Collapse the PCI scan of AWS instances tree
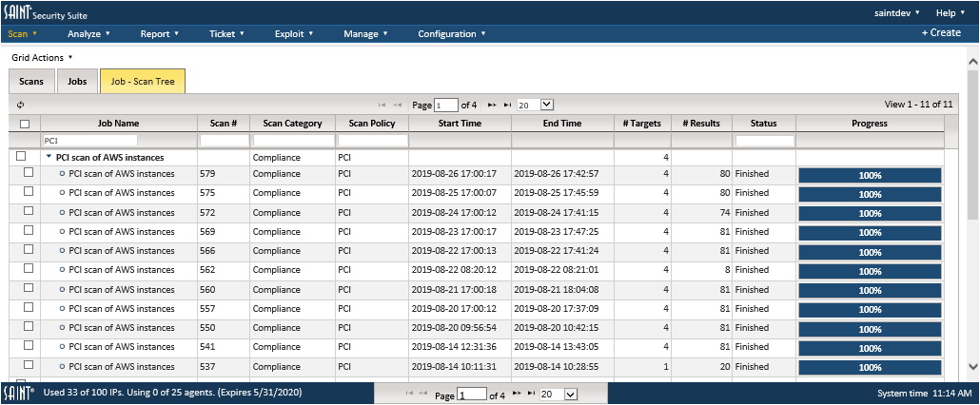 coord(49,157)
